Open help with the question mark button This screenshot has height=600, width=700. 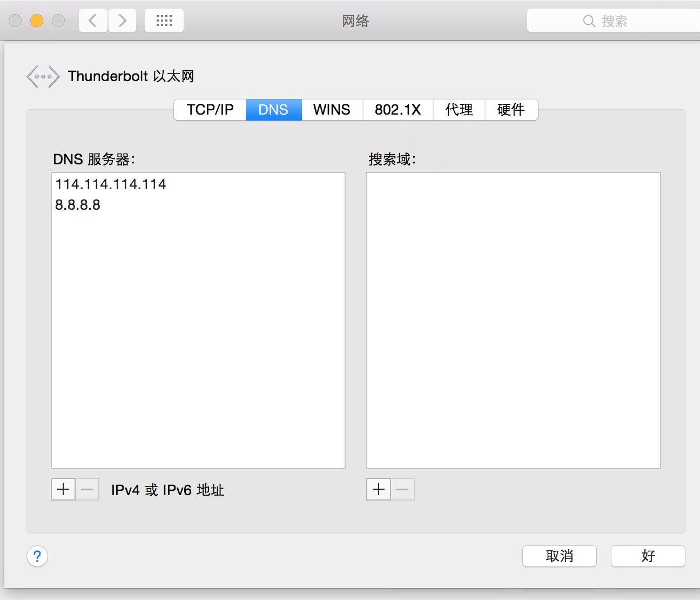(x=37, y=556)
